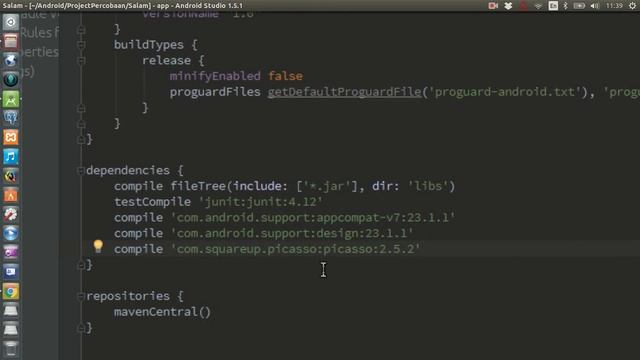
Task: Click fold end marker closing release block
Action: click(81, 108)
